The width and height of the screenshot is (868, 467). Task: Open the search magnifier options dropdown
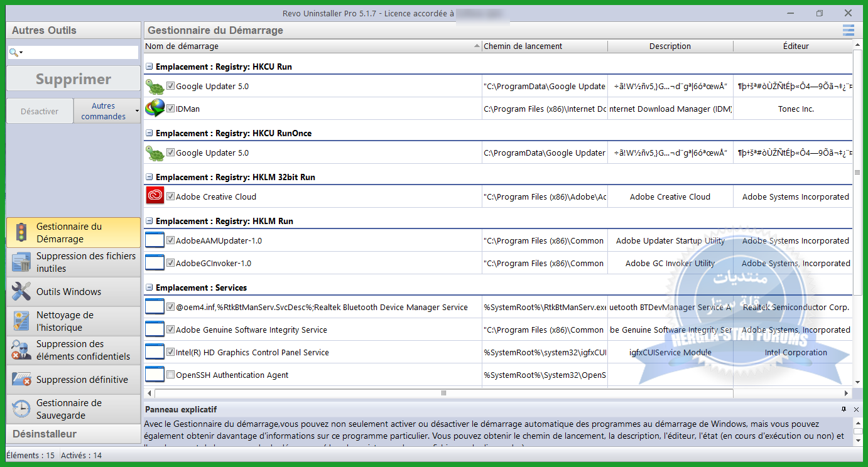pyautogui.click(x=16, y=53)
